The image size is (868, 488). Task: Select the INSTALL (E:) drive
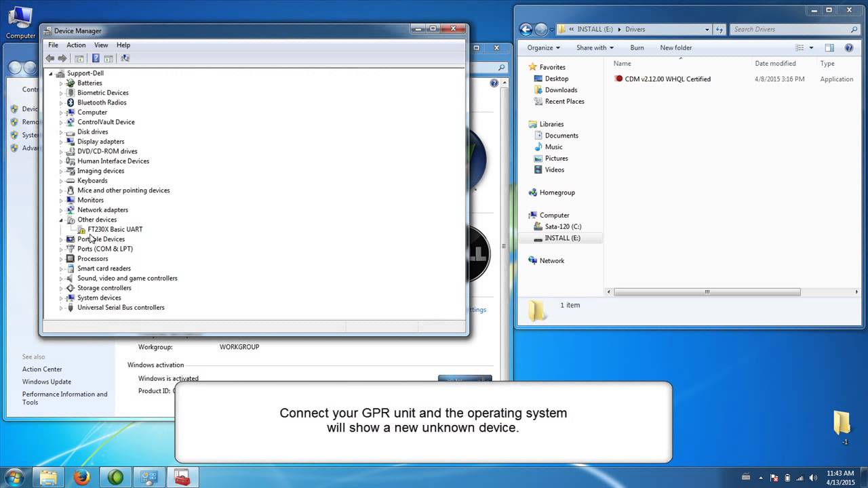[562, 238]
